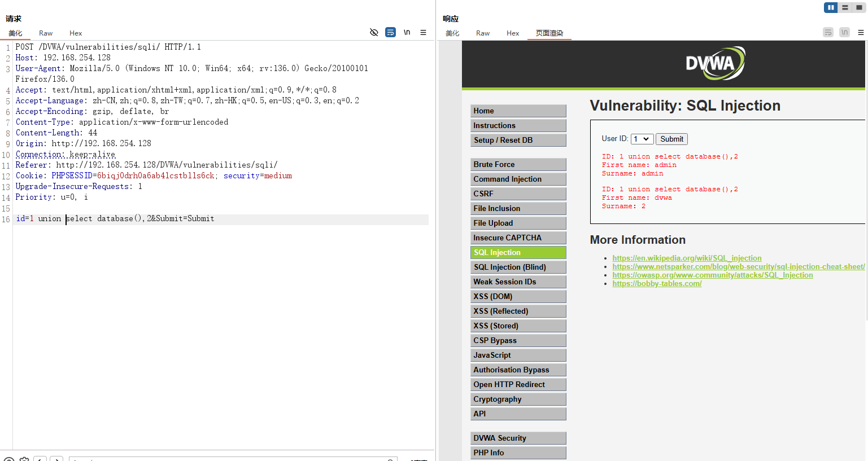The width and height of the screenshot is (868, 461).
Task: Open Home in DVWA sidebar
Action: (518, 111)
